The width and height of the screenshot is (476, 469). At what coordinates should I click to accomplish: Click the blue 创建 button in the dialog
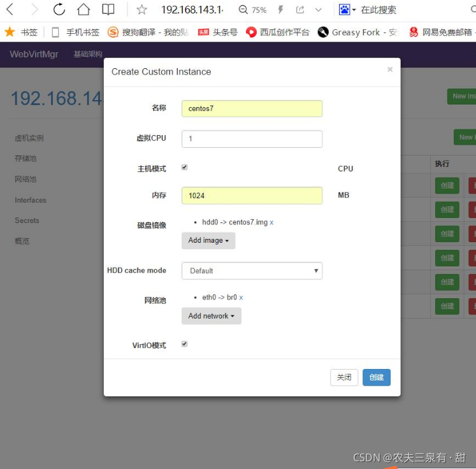[377, 377]
